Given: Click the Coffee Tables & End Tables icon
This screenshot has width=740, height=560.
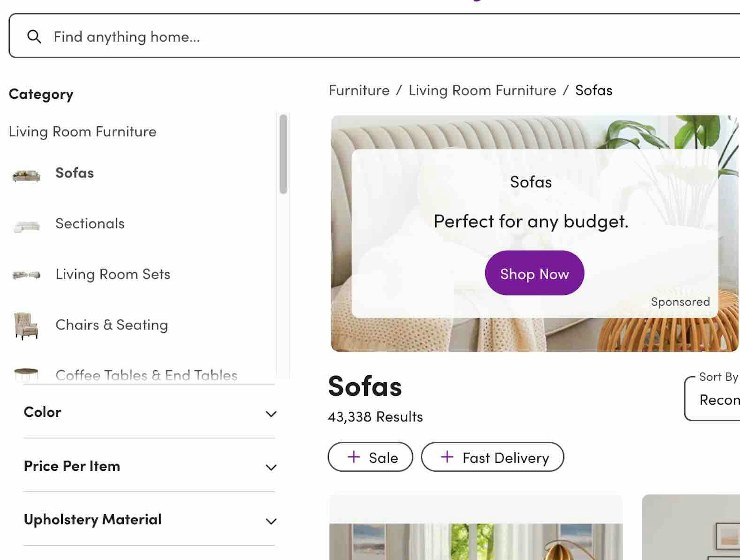Looking at the screenshot, I should (26, 374).
